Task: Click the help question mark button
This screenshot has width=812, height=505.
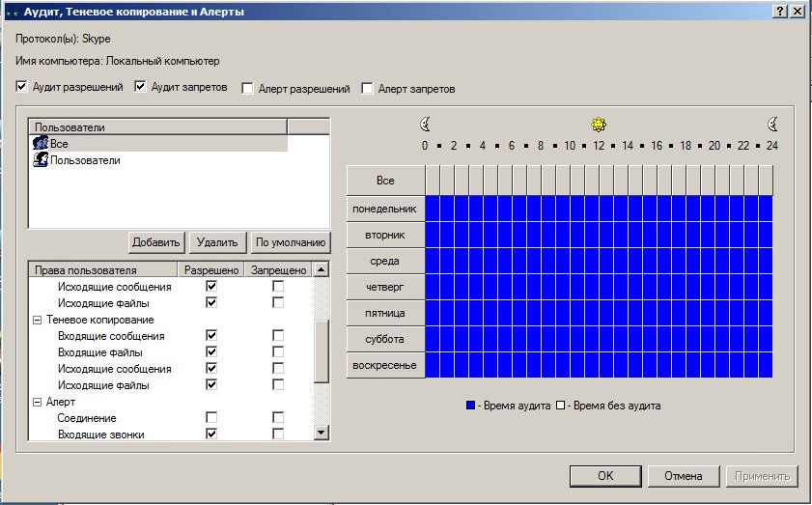Action: coord(780,12)
